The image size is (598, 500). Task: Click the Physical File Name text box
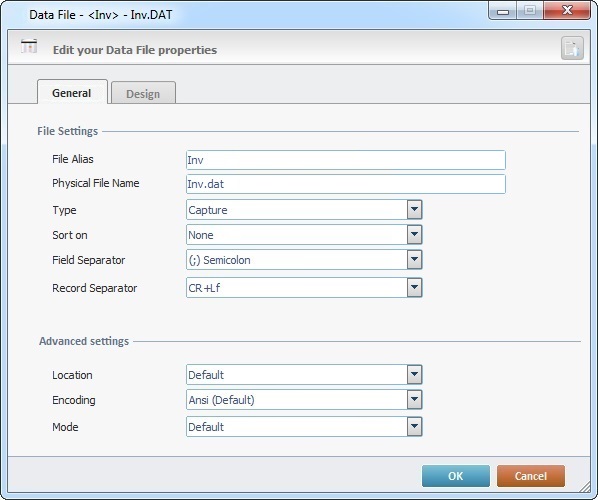point(346,184)
